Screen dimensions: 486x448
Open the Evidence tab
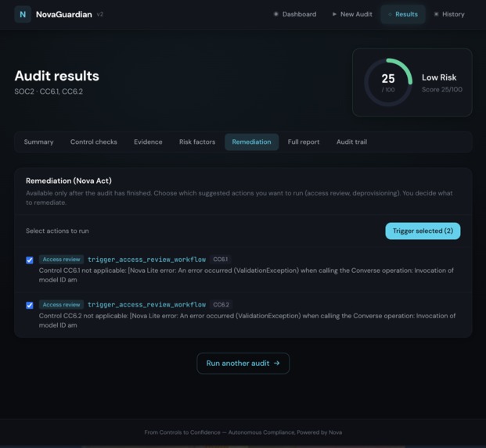[x=148, y=142]
